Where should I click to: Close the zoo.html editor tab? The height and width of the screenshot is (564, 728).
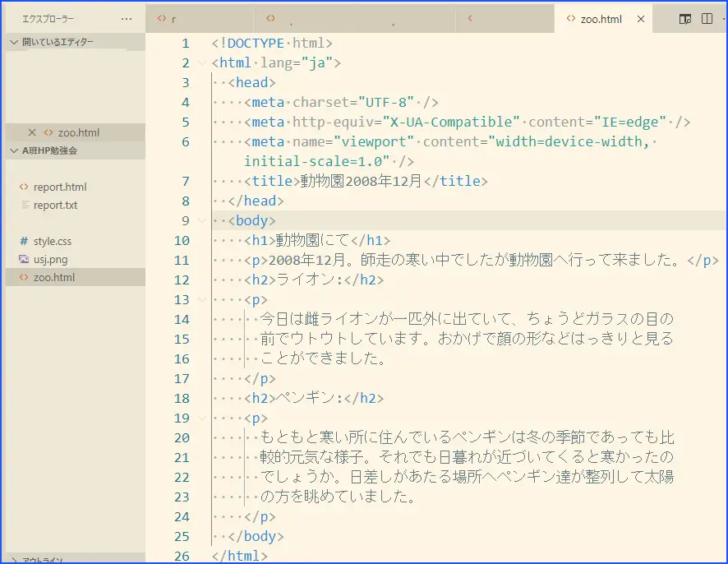point(641,19)
